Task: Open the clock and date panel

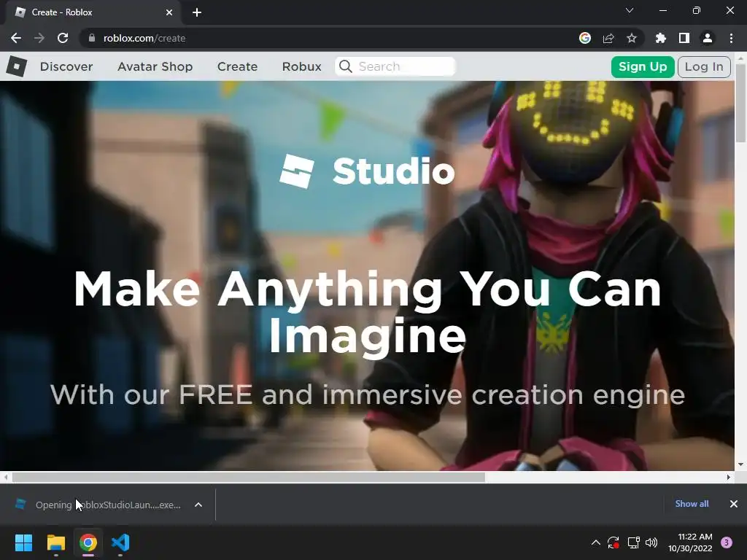Action: [x=690, y=542]
